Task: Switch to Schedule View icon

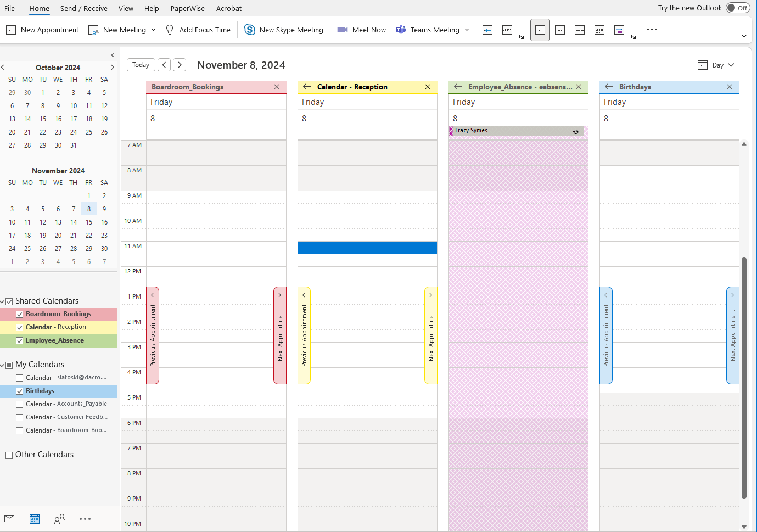Action: (619, 30)
